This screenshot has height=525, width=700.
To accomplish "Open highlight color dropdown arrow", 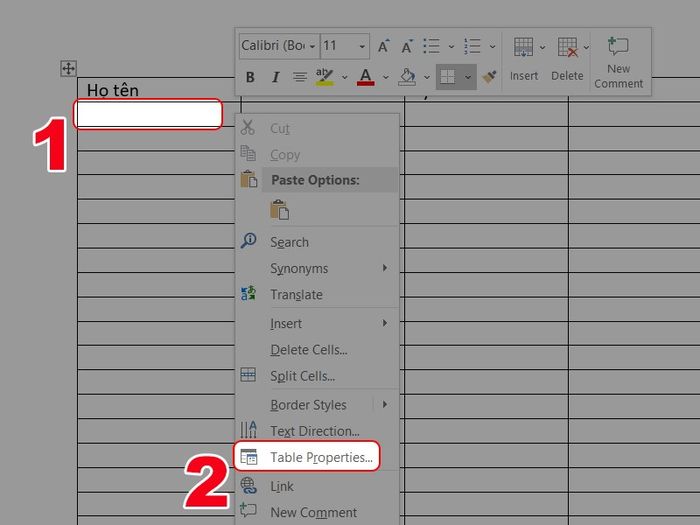I will click(x=345, y=77).
